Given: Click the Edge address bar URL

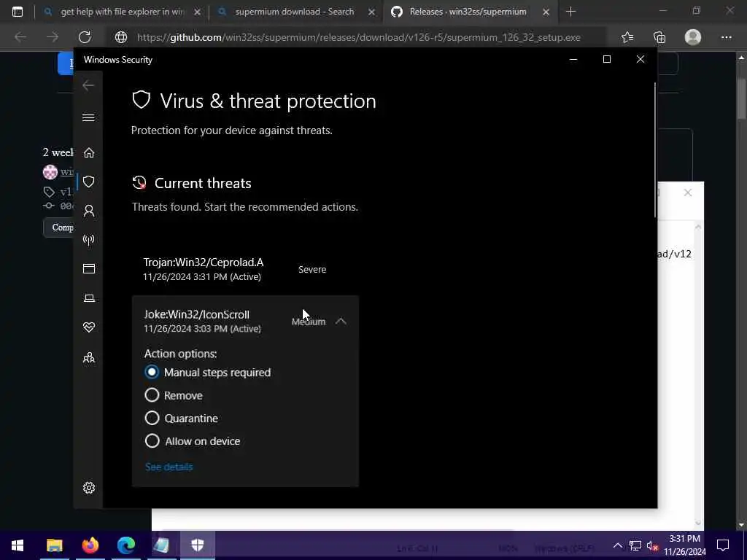Looking at the screenshot, I should (x=358, y=37).
